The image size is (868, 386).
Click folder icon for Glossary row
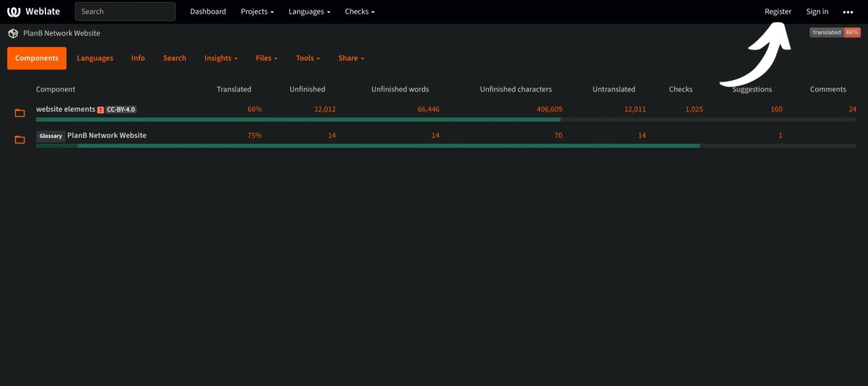point(20,139)
